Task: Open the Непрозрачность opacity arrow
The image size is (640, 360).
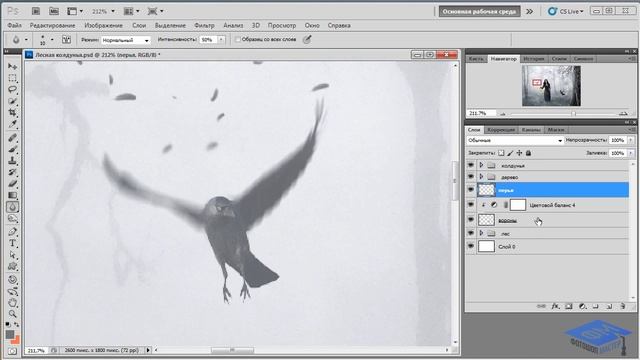Action: coord(631,140)
